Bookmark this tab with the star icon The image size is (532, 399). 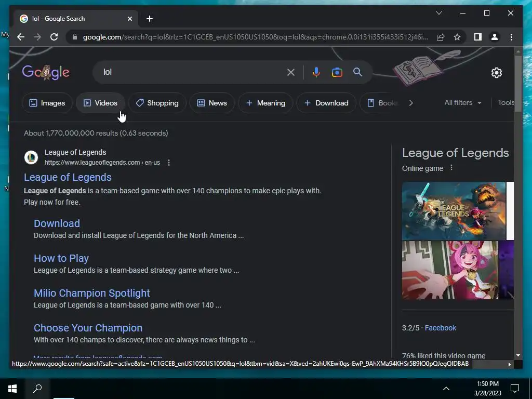click(x=457, y=37)
